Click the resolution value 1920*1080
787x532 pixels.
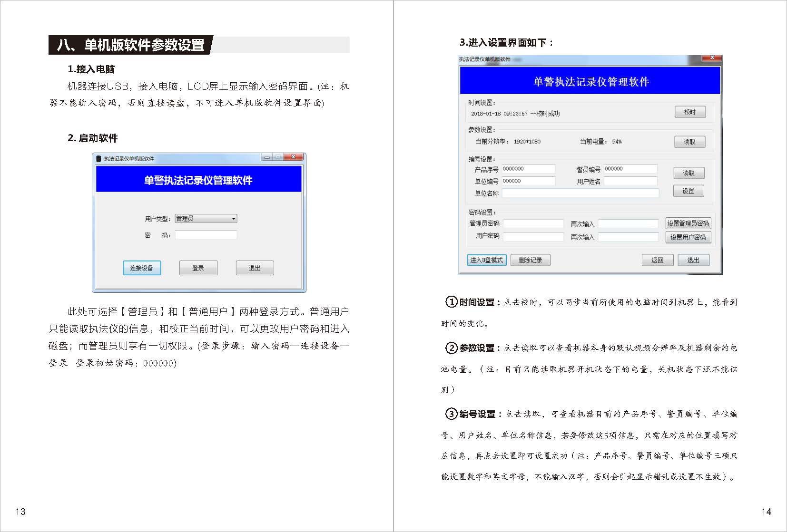527,142
